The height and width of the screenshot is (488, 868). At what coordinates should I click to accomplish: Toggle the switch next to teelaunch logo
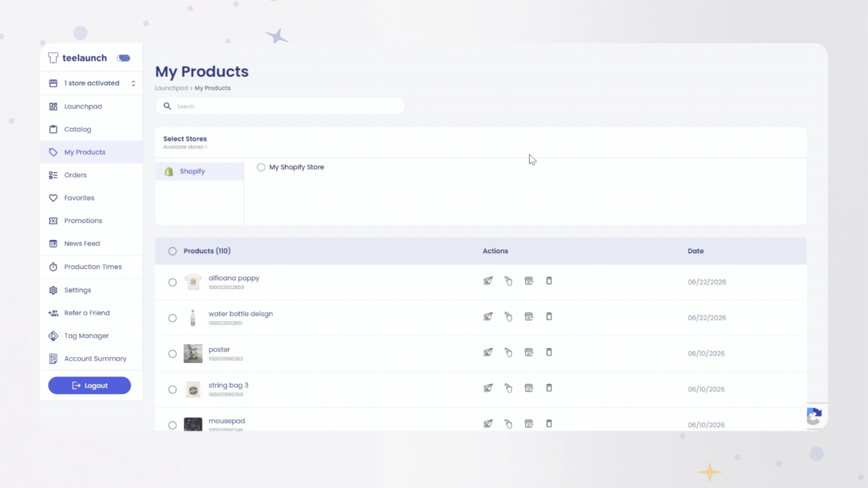[124, 58]
